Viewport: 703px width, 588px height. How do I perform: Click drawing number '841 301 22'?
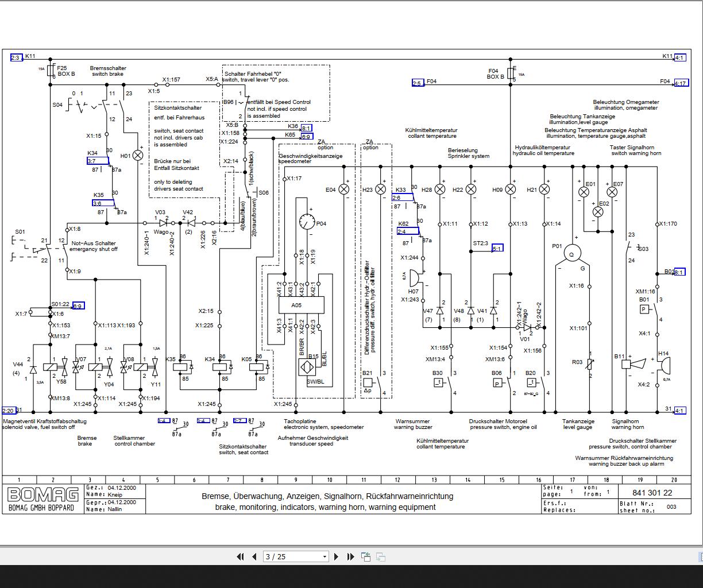click(x=652, y=493)
